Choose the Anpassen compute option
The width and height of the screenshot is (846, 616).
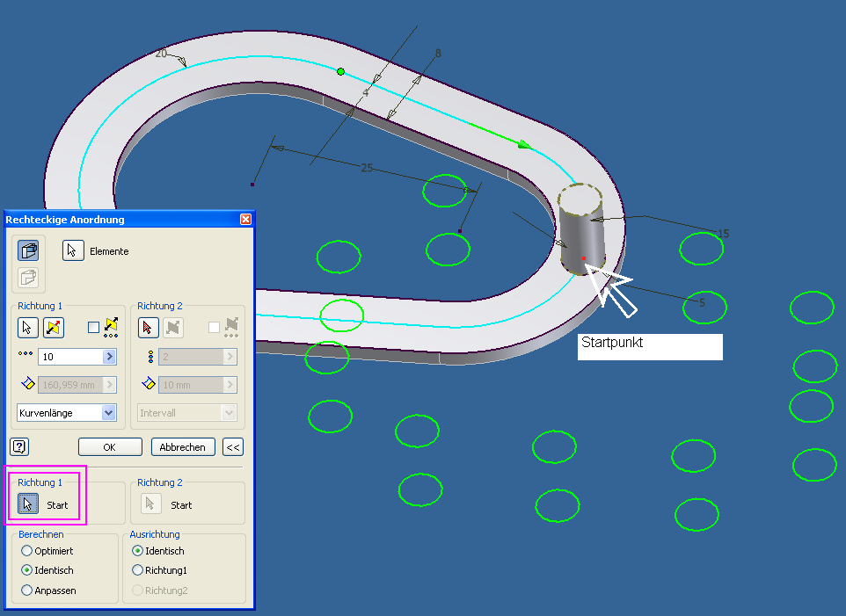[x=26, y=591]
